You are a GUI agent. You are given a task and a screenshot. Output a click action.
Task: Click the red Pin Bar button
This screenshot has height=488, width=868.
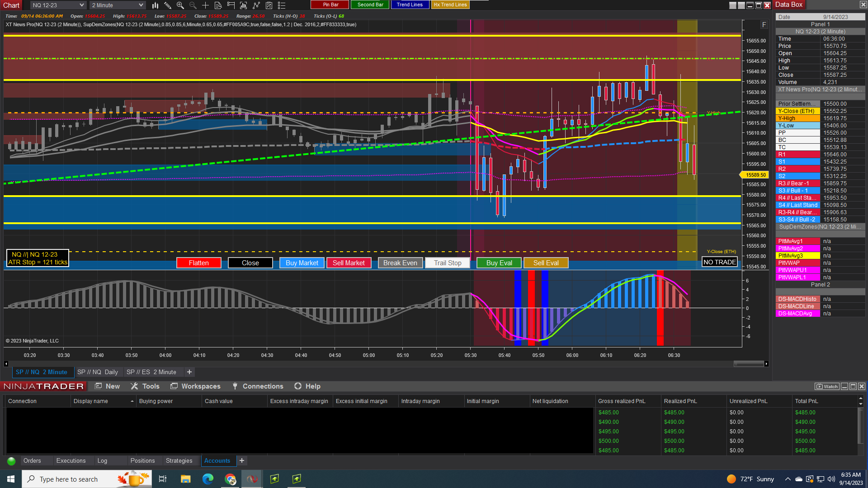click(x=330, y=5)
